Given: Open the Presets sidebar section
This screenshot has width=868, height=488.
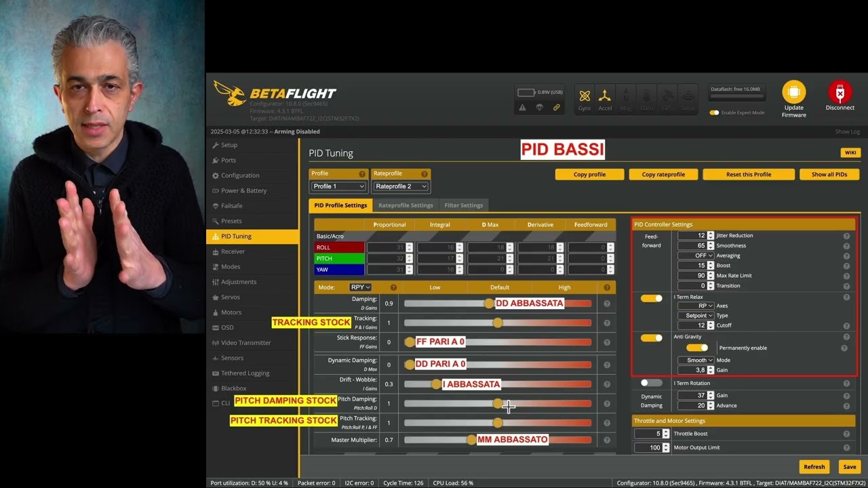Looking at the screenshot, I should click(252, 221).
